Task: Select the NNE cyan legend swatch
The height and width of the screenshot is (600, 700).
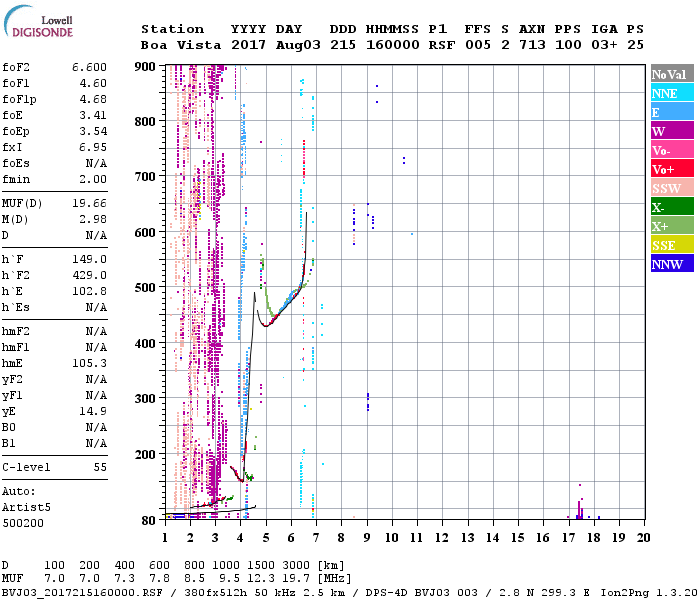Action: [x=672, y=93]
